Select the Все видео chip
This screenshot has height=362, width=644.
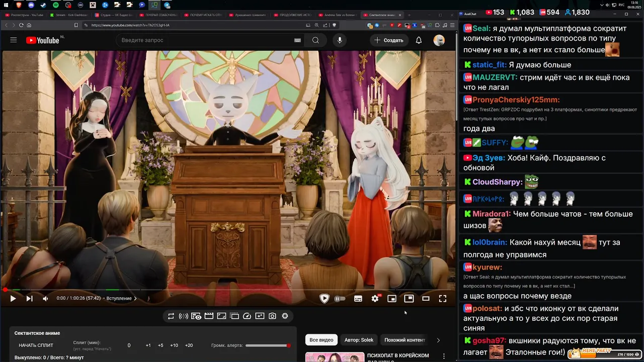point(321,340)
